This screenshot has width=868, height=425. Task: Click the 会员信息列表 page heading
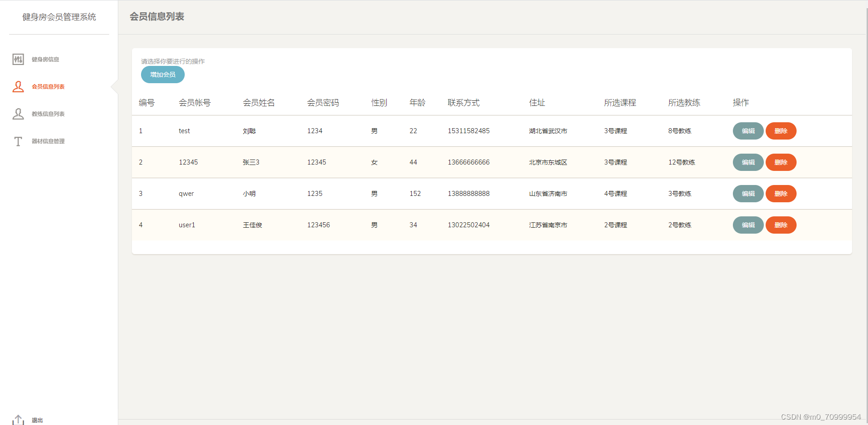point(157,17)
